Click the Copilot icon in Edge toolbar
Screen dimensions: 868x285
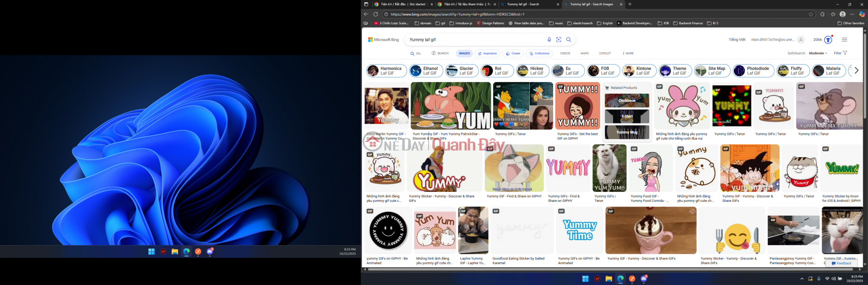coord(862,14)
